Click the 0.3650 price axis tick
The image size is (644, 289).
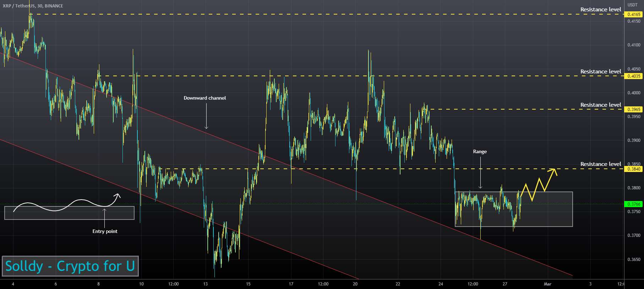634,260
